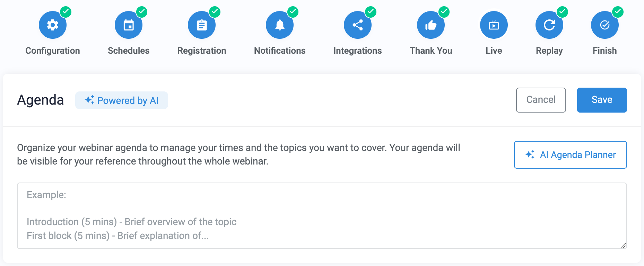Click the Notifications bell icon
Screen dimensions: 644x266
coord(280,25)
